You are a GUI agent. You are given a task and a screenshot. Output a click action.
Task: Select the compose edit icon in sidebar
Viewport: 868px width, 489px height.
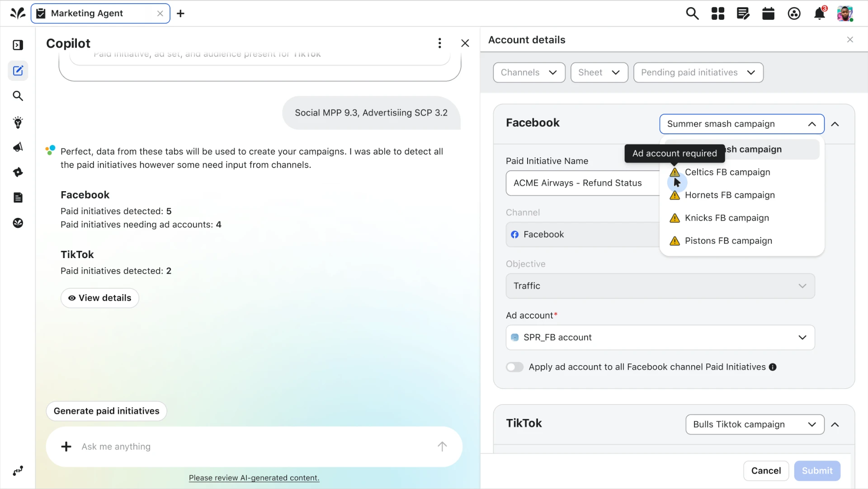click(x=18, y=71)
